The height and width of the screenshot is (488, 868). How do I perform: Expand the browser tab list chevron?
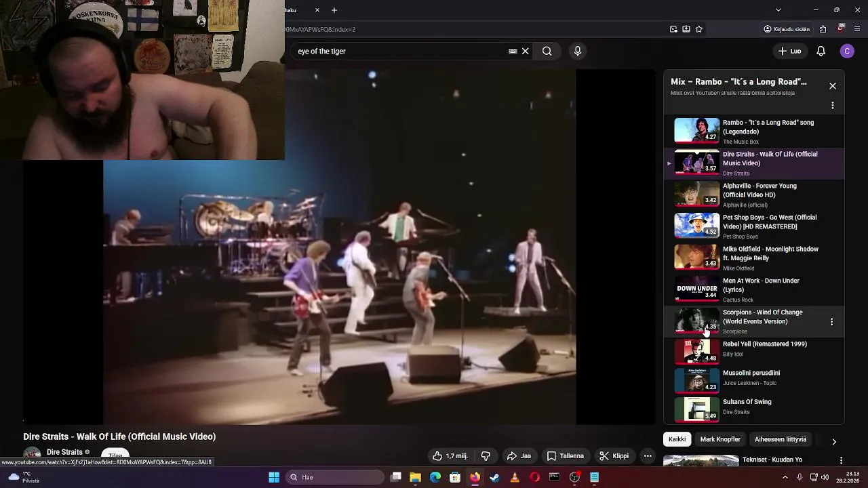coord(778,10)
